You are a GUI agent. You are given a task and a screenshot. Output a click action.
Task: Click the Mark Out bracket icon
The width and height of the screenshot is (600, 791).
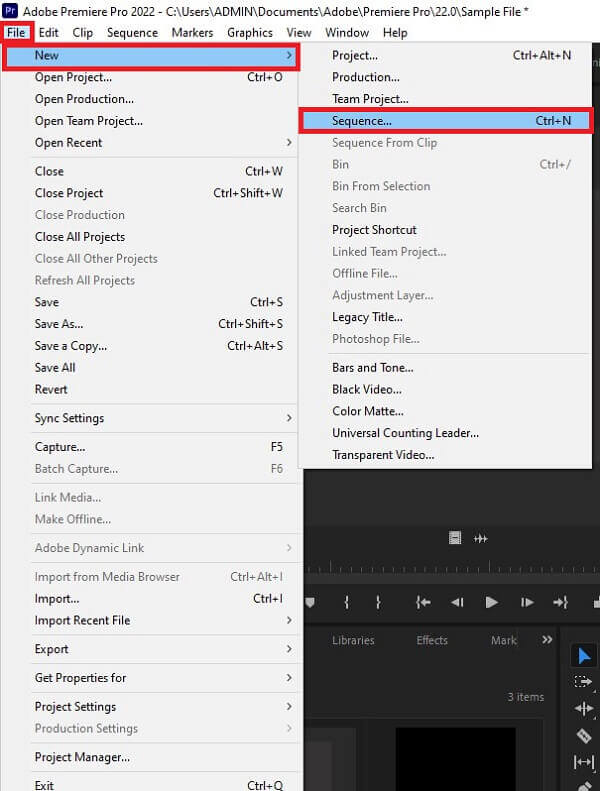pos(378,602)
